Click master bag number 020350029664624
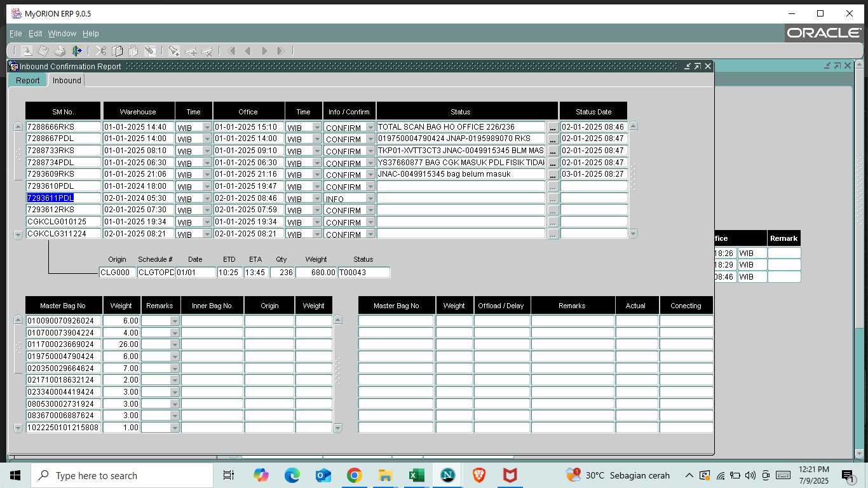This screenshot has width=868, height=488. click(63, 369)
